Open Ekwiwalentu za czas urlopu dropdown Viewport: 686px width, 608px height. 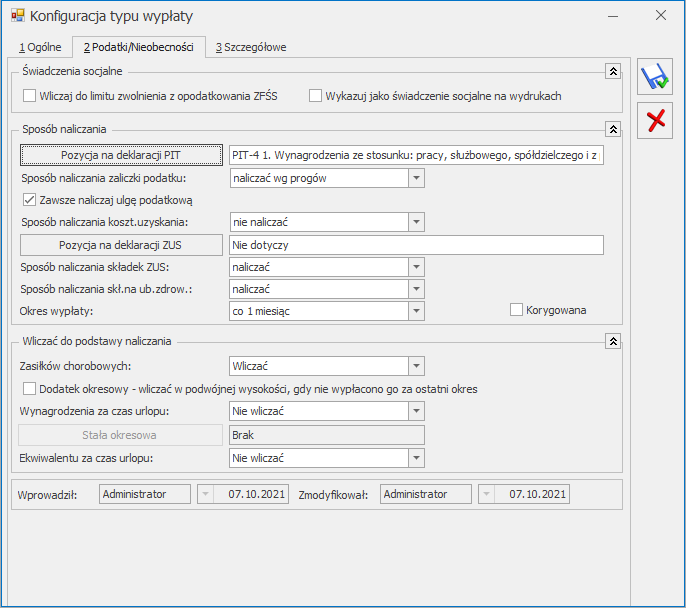click(x=417, y=457)
